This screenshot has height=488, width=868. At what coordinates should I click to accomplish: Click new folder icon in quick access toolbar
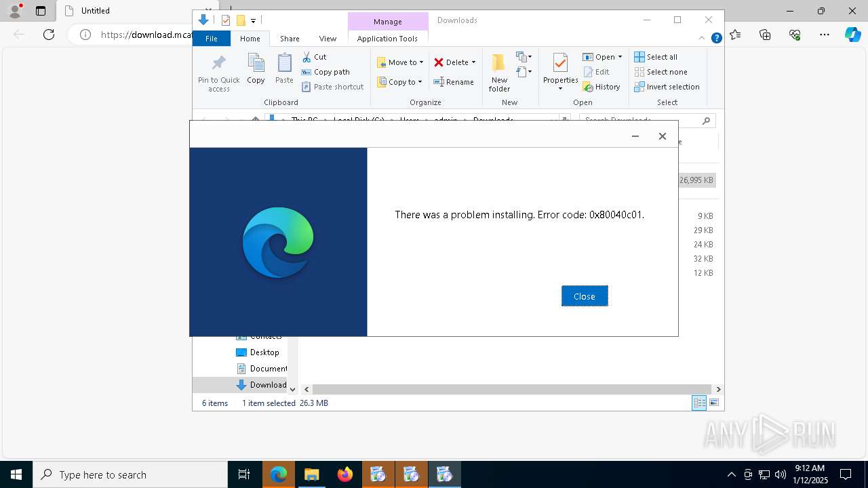pyautogui.click(x=240, y=20)
